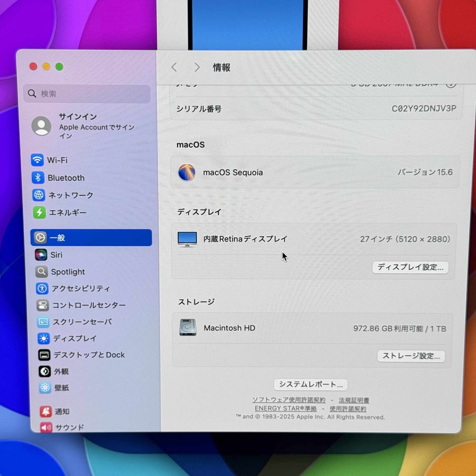Open システムレポート... button

(311, 384)
